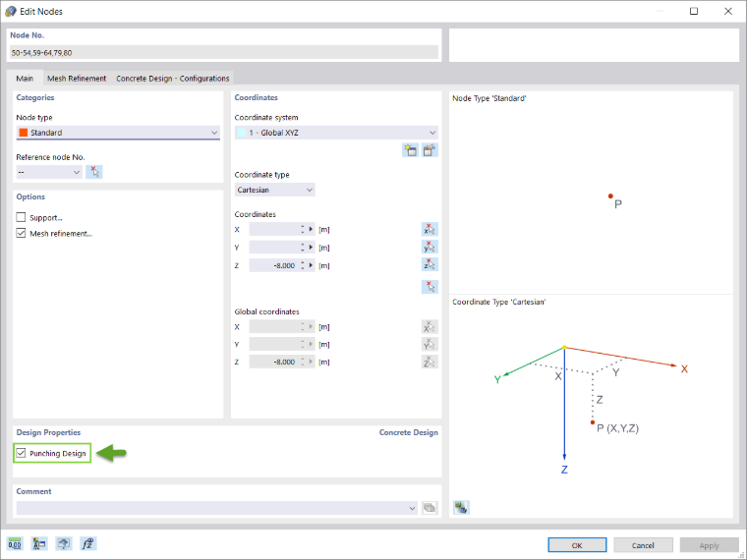747x560 pixels.
Task: Create a new coordinate system icon
Action: coord(410,150)
